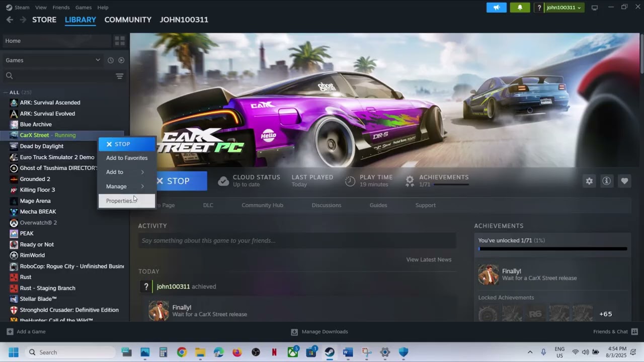Select RimWorld in the game list
The image size is (644, 362).
[x=32, y=255]
